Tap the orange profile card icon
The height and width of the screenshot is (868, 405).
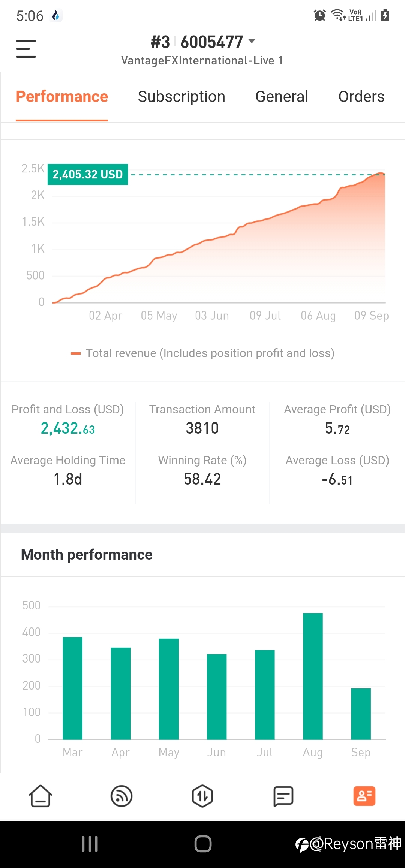tap(364, 796)
